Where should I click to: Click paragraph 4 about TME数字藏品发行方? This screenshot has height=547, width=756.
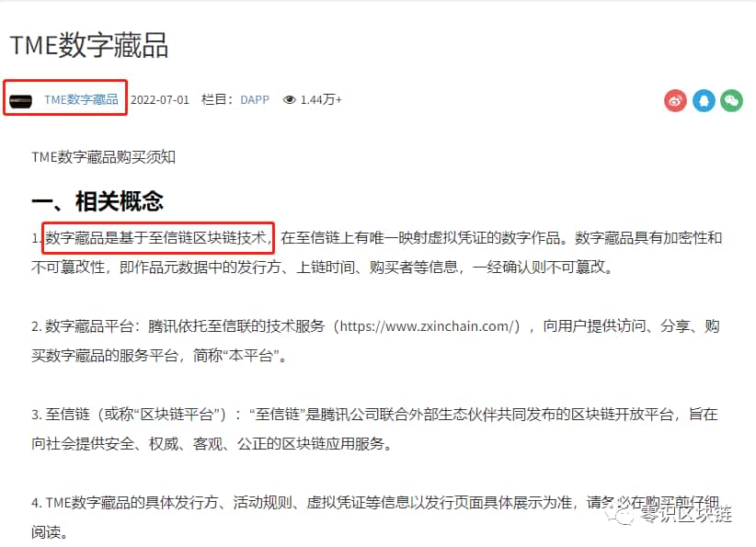pos(375,517)
